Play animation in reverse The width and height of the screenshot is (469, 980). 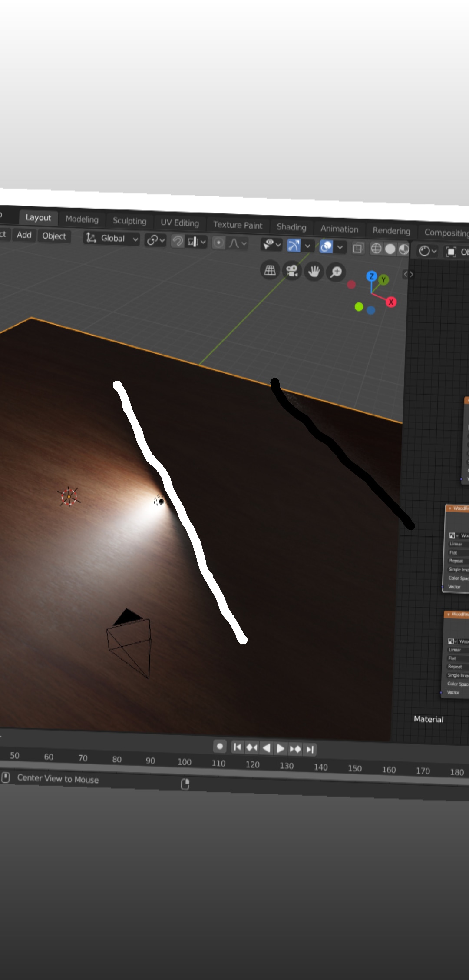(x=266, y=748)
